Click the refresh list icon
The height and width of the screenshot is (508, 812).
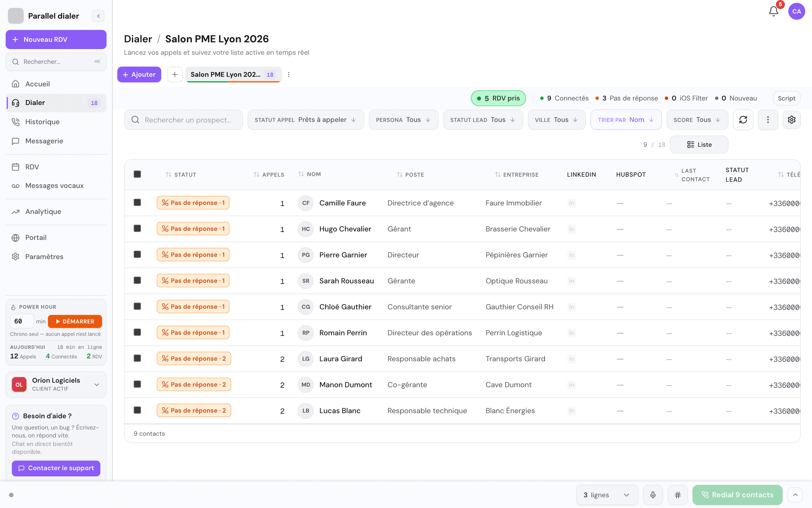(x=743, y=120)
